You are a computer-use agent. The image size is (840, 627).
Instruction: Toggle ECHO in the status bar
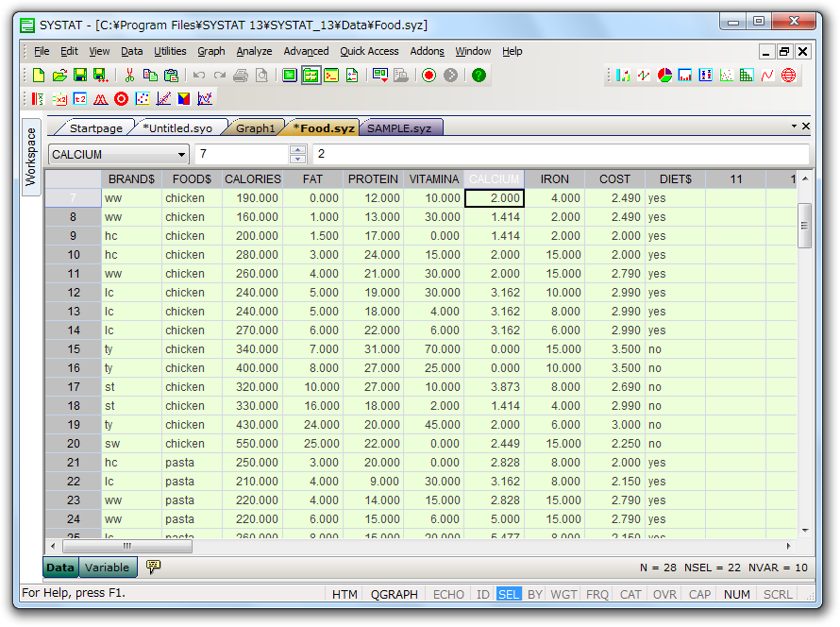click(448, 594)
